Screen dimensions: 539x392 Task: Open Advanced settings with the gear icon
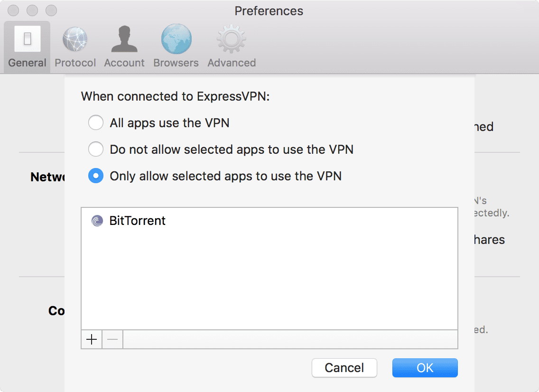coord(231,39)
